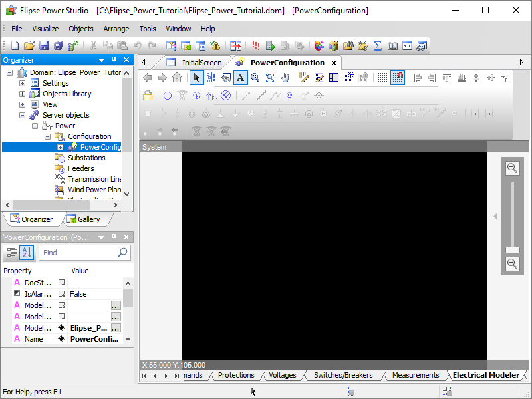The height and width of the screenshot is (399, 532).
Task: Toggle the snap-to-grid magnet button
Action: click(397, 78)
